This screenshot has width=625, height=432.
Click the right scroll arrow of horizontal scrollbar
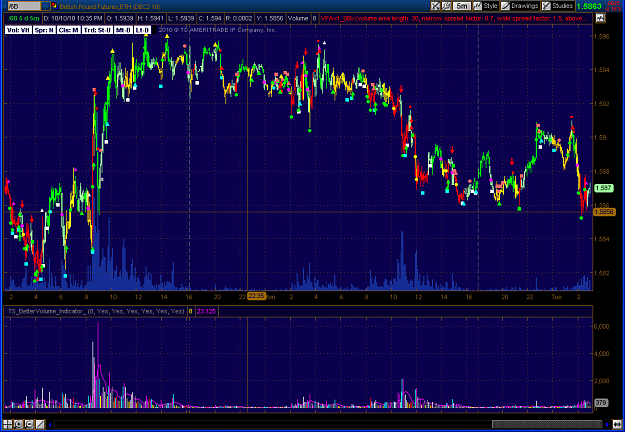(607, 424)
